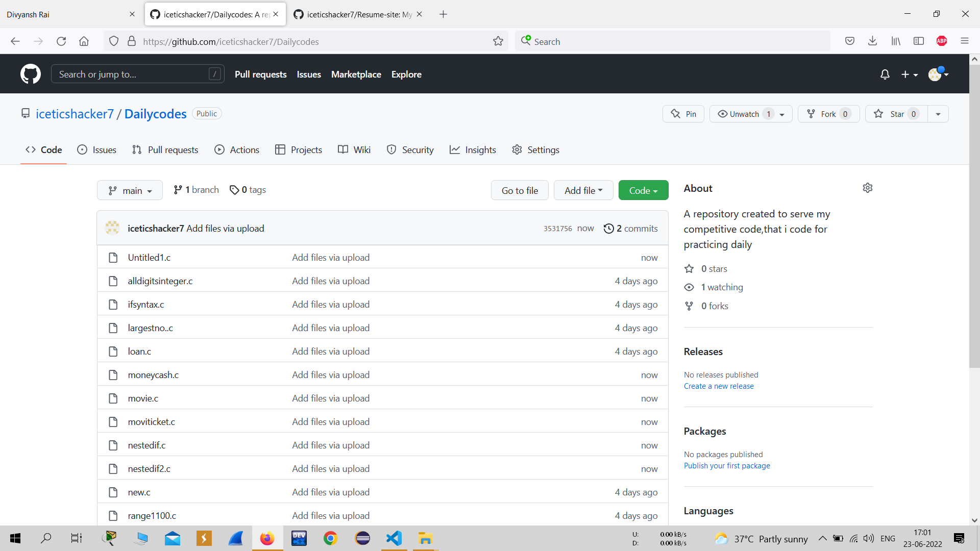The height and width of the screenshot is (551, 980).
Task: Go back to the previous page
Action: click(15, 41)
